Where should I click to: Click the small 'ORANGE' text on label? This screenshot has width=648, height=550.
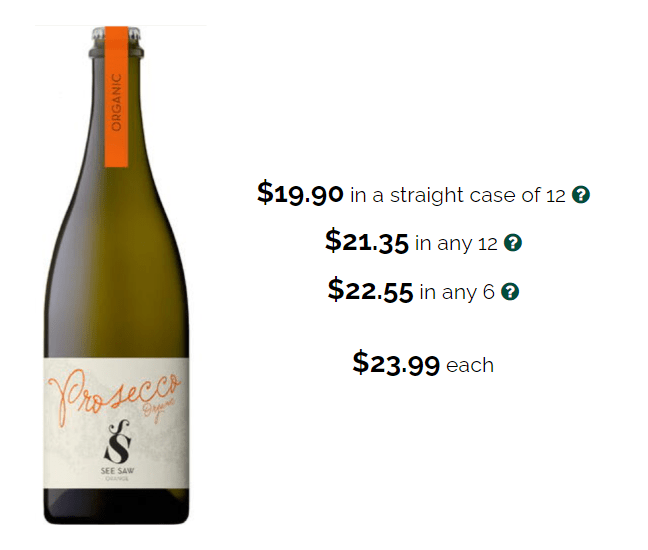pyautogui.click(x=117, y=479)
